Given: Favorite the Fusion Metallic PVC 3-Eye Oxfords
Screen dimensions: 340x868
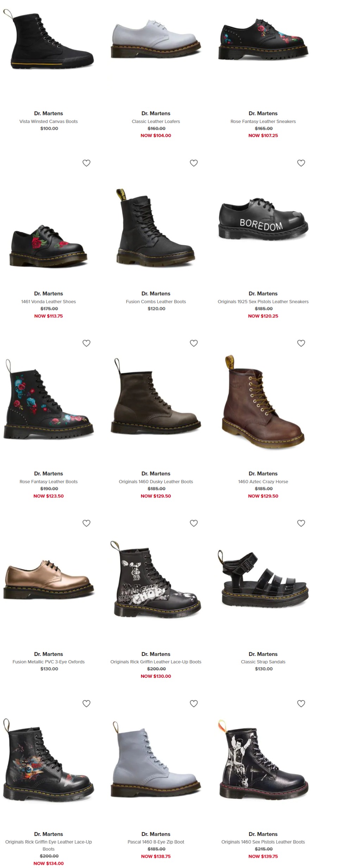Looking at the screenshot, I should click(x=86, y=523).
